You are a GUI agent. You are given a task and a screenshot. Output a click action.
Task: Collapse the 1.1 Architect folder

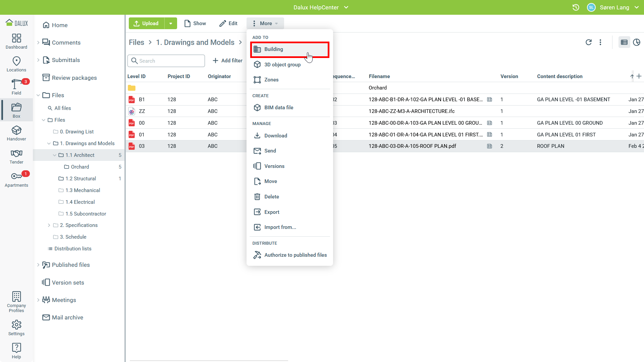tap(55, 155)
